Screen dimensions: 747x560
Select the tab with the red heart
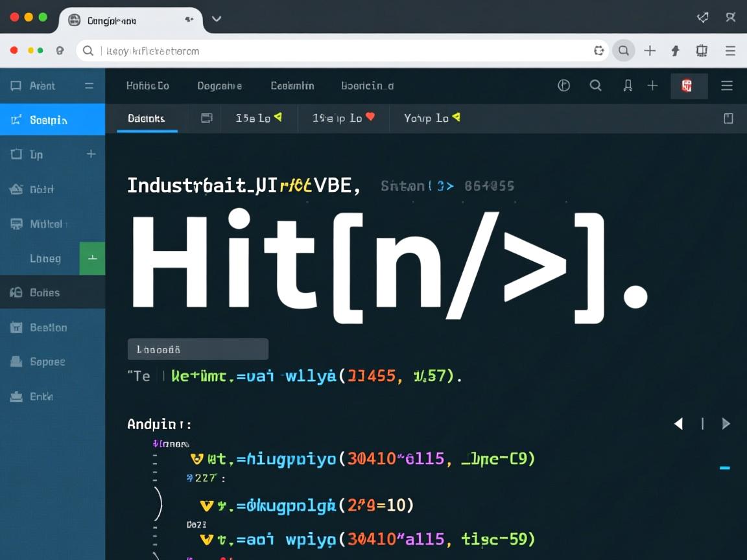click(x=344, y=118)
